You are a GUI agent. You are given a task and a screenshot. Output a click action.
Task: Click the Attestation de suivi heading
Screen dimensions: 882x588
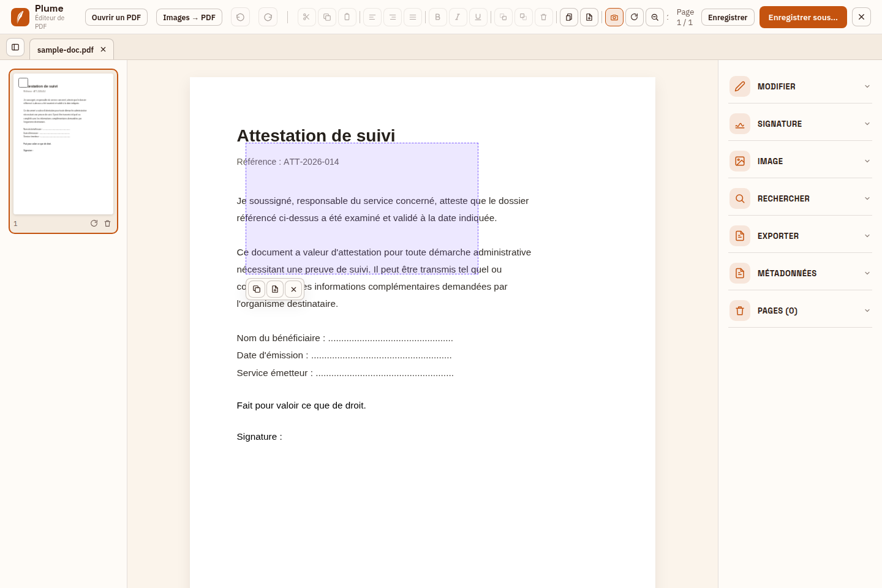coord(316,135)
